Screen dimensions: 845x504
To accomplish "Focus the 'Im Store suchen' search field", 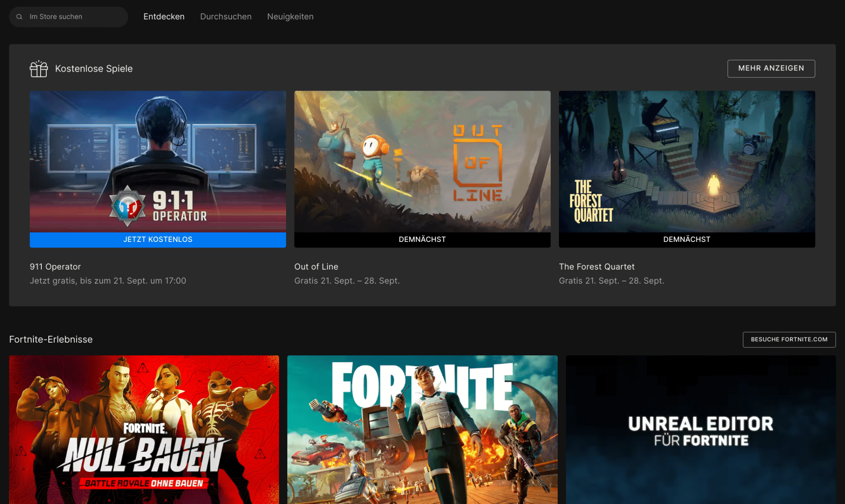I will [x=69, y=17].
